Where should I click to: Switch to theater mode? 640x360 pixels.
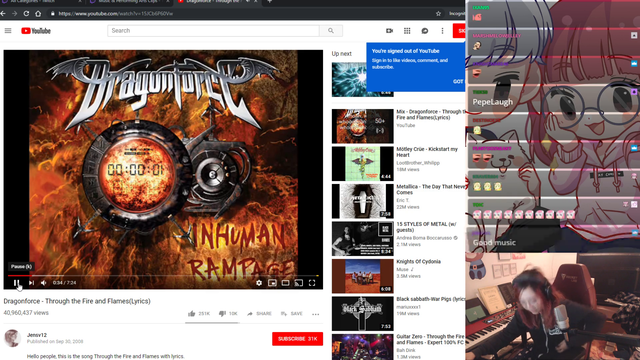click(x=285, y=282)
